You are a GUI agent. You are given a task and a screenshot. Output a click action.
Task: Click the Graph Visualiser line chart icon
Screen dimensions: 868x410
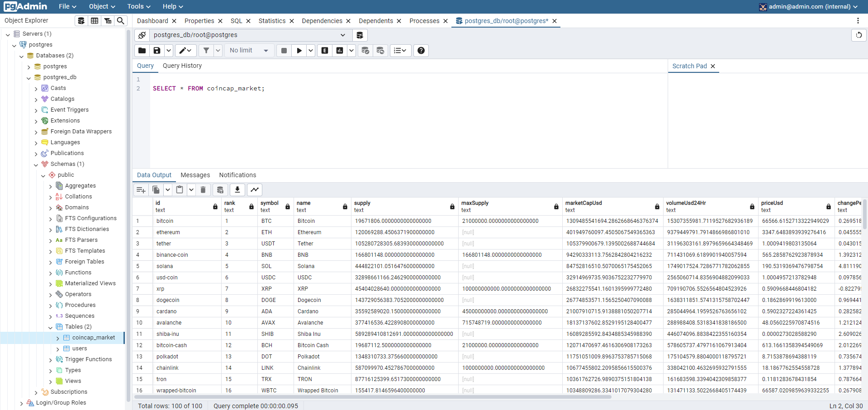[x=255, y=190]
